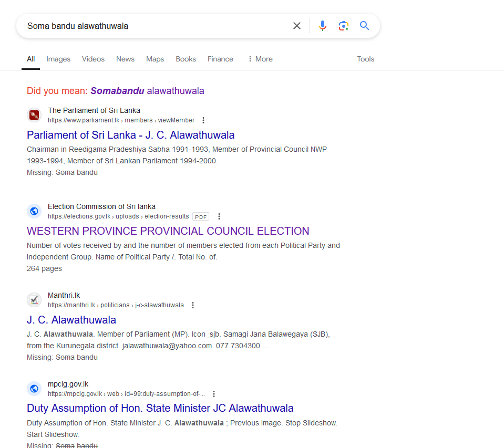Screen dimensions: 504x448
Task: Open options menu for Manthri.lk result
Action: click(x=192, y=305)
